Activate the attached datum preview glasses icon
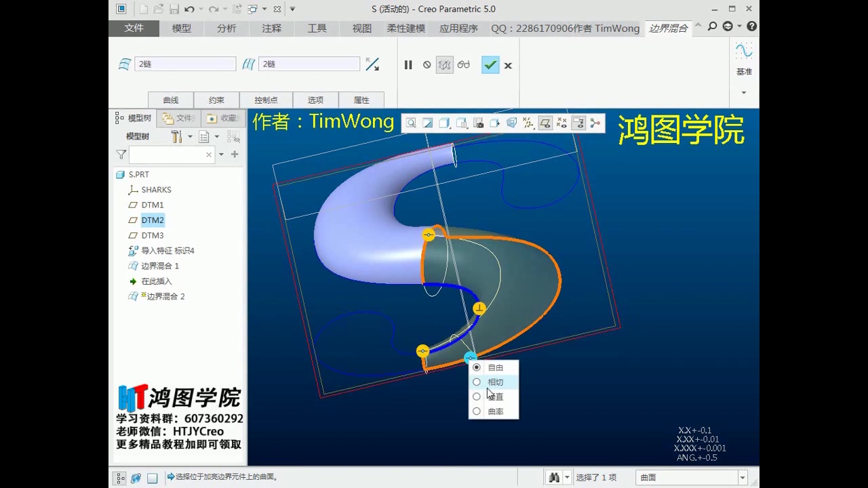Screen dimensions: 868x488 coord(465,64)
